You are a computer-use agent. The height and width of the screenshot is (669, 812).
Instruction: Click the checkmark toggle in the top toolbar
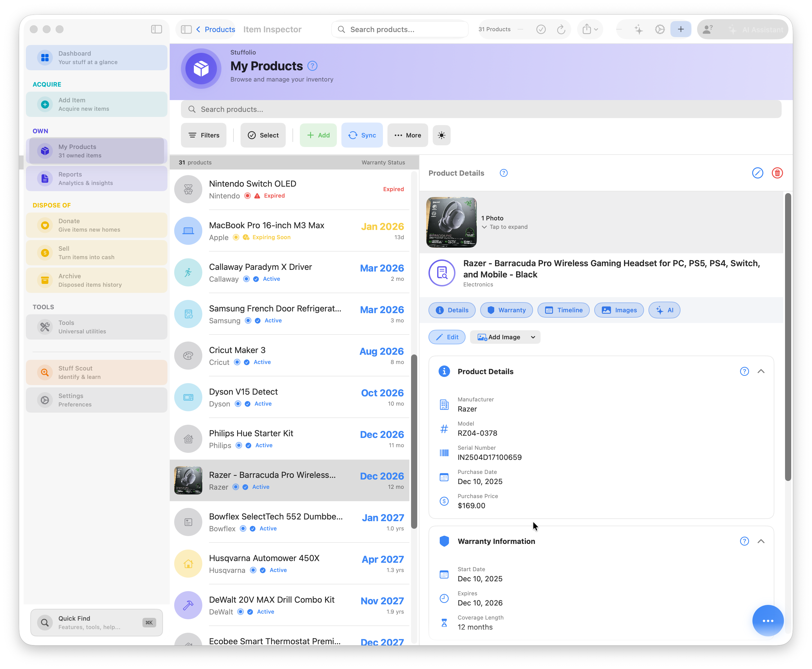click(541, 29)
